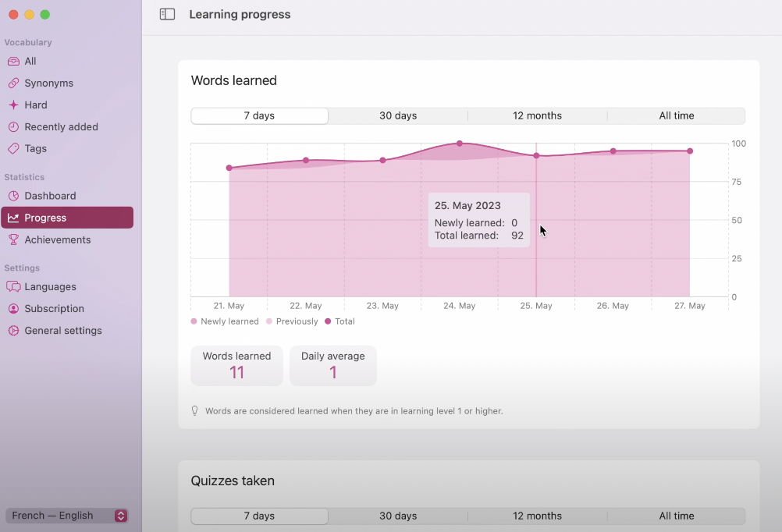Open the Achievements trophy item
The height and width of the screenshot is (532, 782).
(57, 239)
